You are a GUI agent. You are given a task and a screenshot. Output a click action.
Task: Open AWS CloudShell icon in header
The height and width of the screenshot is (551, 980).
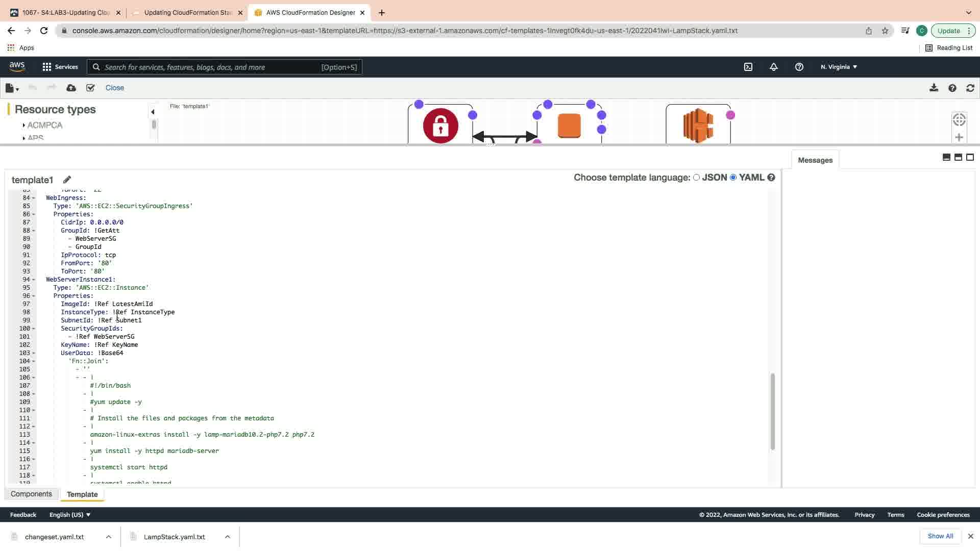click(x=748, y=67)
